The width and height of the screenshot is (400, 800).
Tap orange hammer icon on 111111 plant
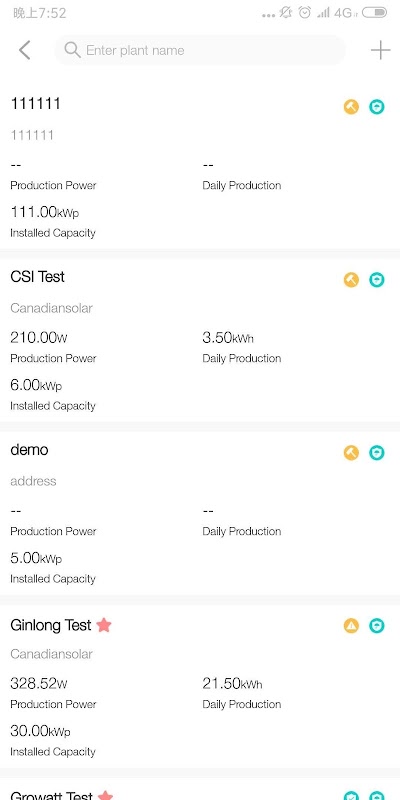351,107
